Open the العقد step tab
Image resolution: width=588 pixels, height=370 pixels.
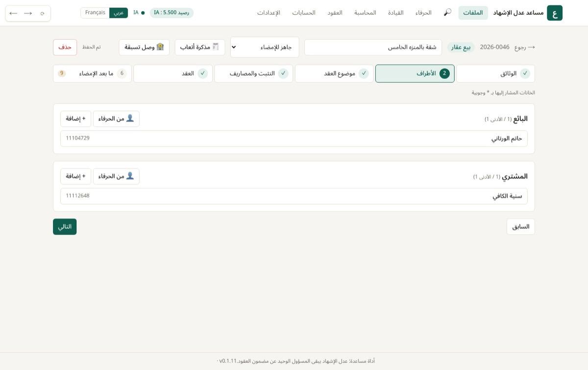point(173,74)
